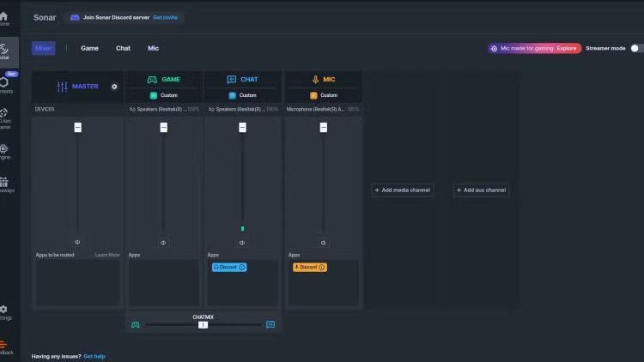644x362 pixels.
Task: Mute the Game channel speaker icon
Action: click(164, 243)
